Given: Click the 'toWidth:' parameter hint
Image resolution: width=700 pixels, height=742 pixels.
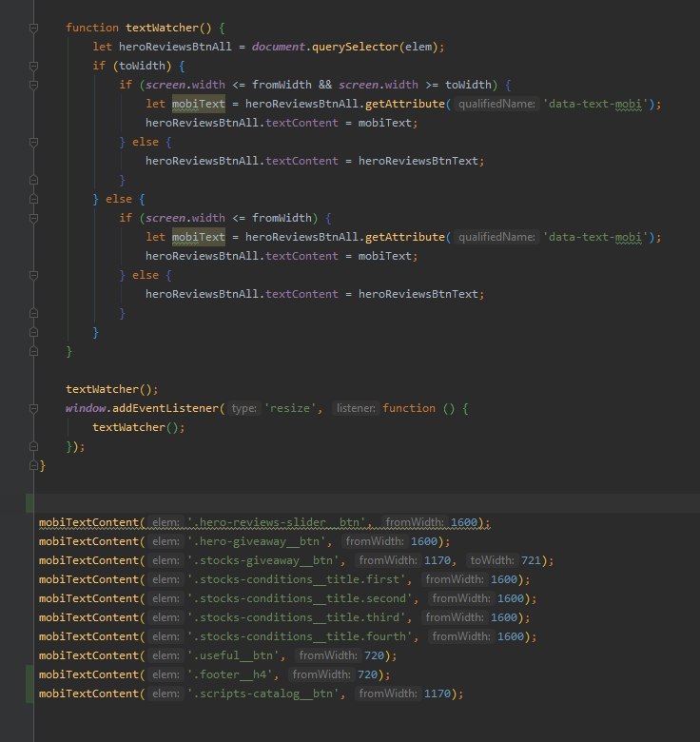Looking at the screenshot, I should (492, 560).
